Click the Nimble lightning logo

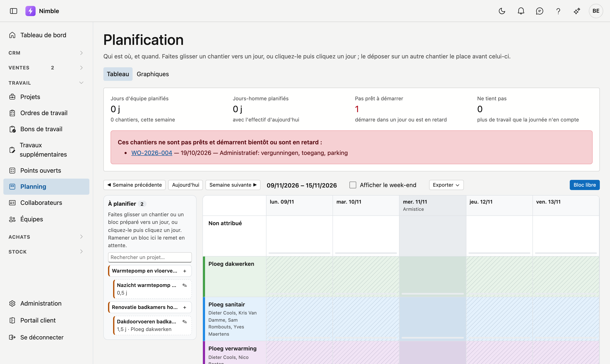click(30, 11)
